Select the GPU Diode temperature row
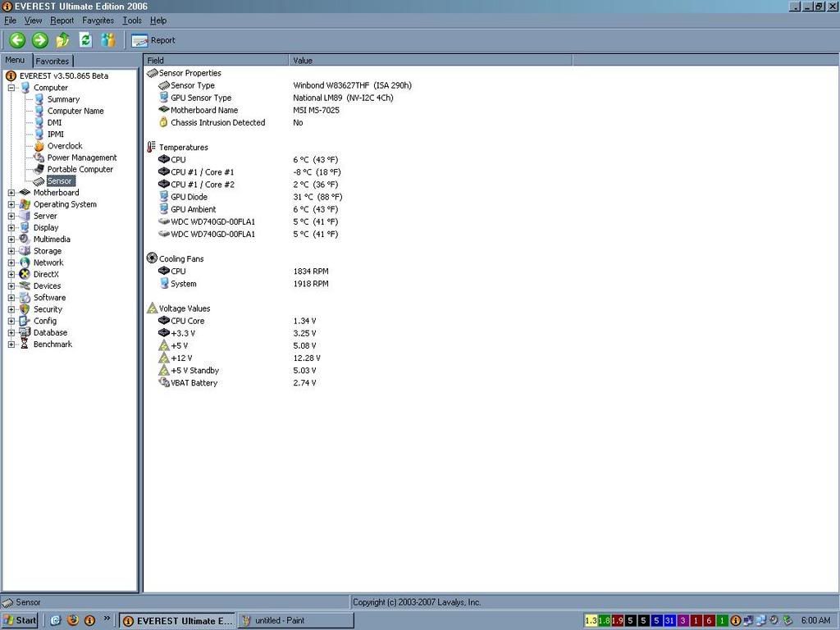 coord(250,197)
